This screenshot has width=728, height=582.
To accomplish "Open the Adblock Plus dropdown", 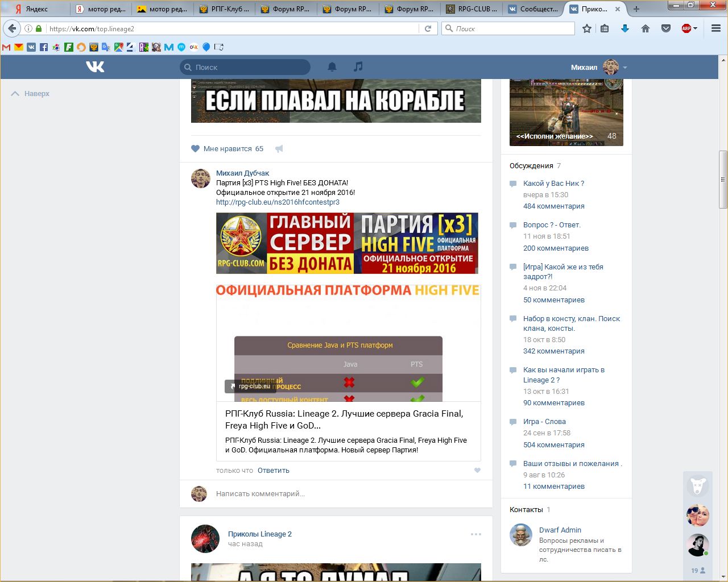I will click(689, 28).
